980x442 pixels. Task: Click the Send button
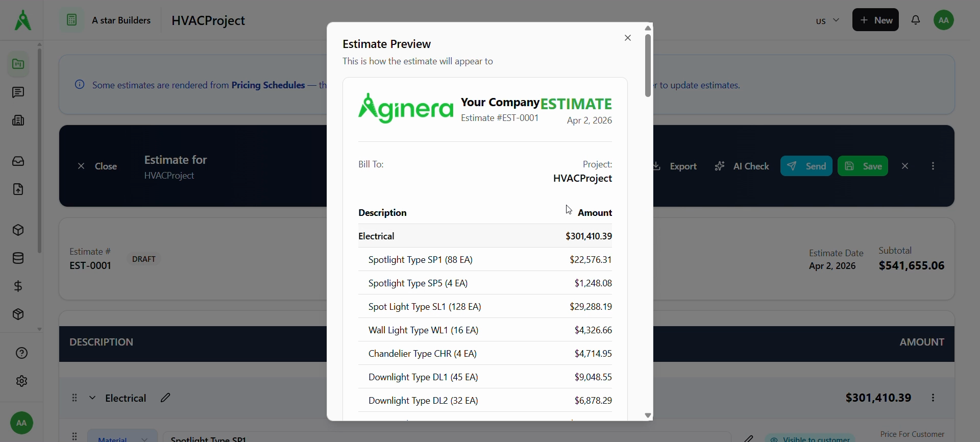(x=806, y=166)
